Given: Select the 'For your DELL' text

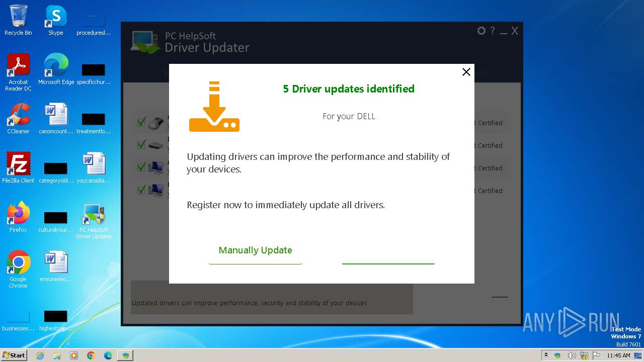Looking at the screenshot, I should 349,116.
